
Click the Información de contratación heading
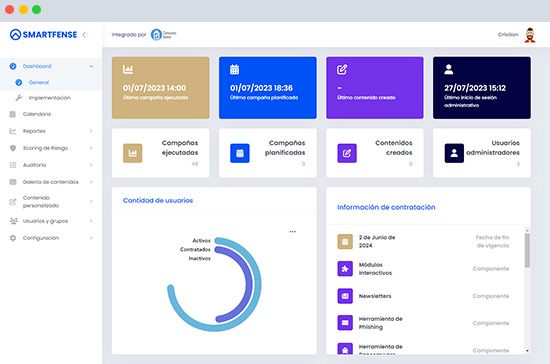pos(386,207)
